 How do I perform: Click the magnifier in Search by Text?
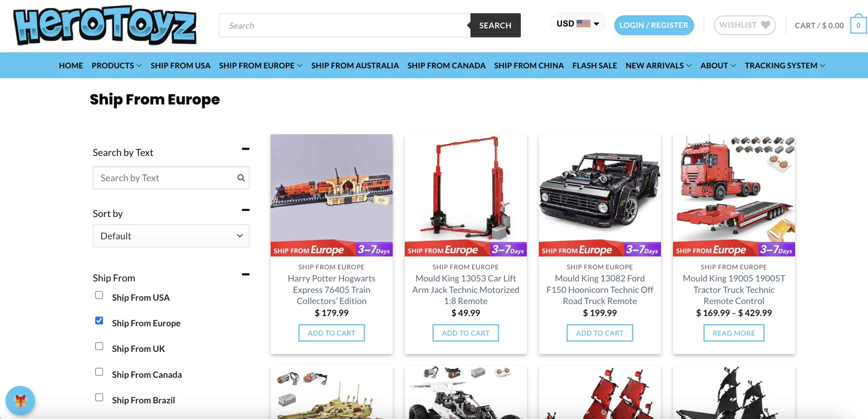coord(241,177)
